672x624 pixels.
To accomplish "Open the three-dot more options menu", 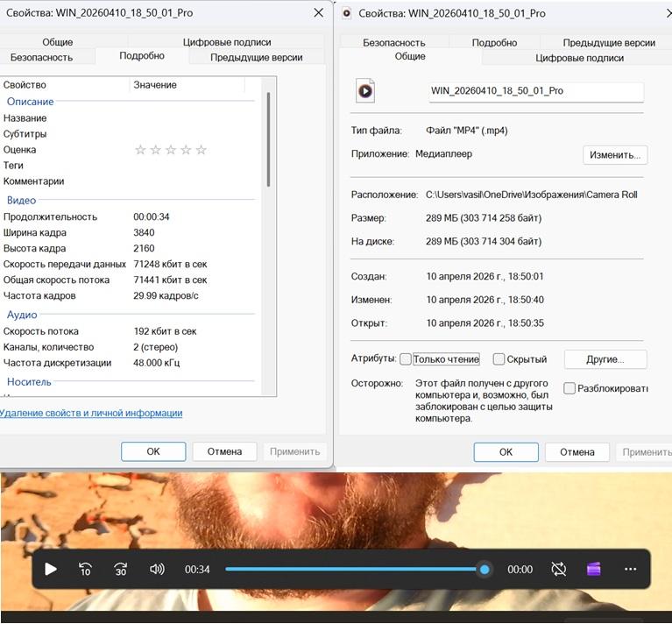I will (x=631, y=569).
